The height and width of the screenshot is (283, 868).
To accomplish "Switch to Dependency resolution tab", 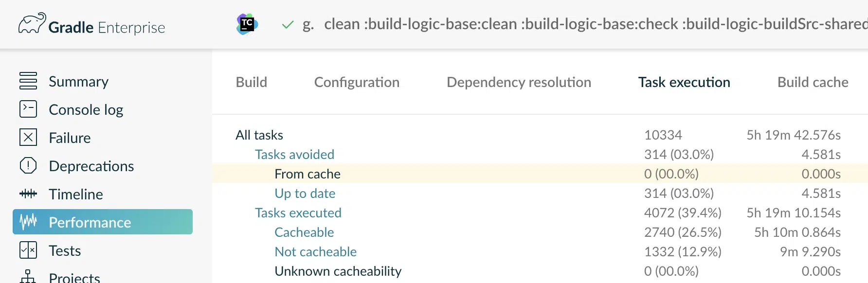I will click(x=519, y=82).
